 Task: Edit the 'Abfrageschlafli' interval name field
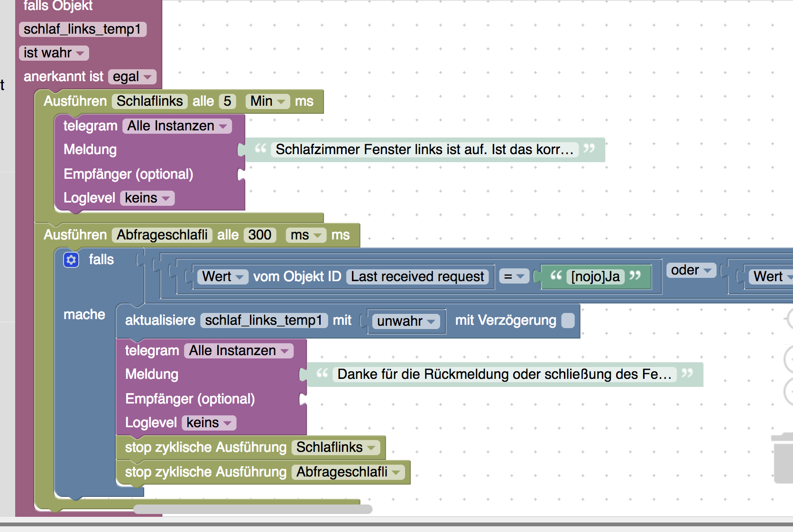pos(162,235)
